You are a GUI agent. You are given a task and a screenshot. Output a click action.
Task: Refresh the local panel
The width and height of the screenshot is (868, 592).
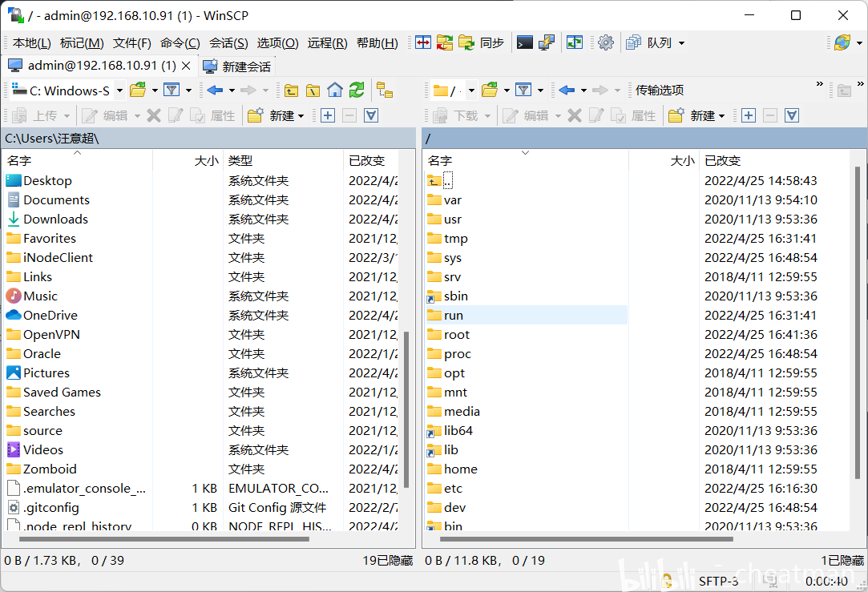click(x=357, y=91)
